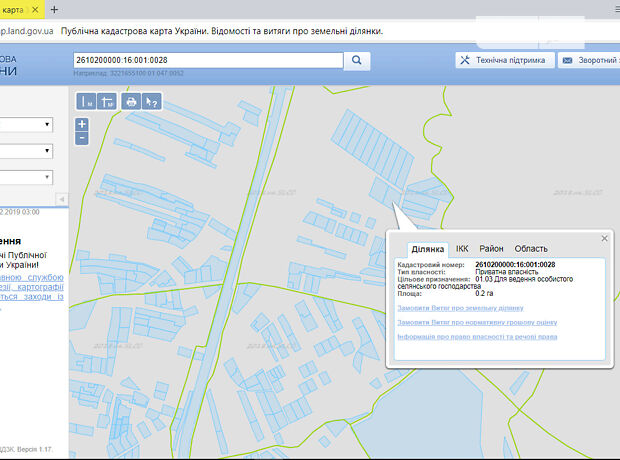Viewport: 620px width, 460px height.
Task: Switch to the ІКК tab
Action: [462, 248]
